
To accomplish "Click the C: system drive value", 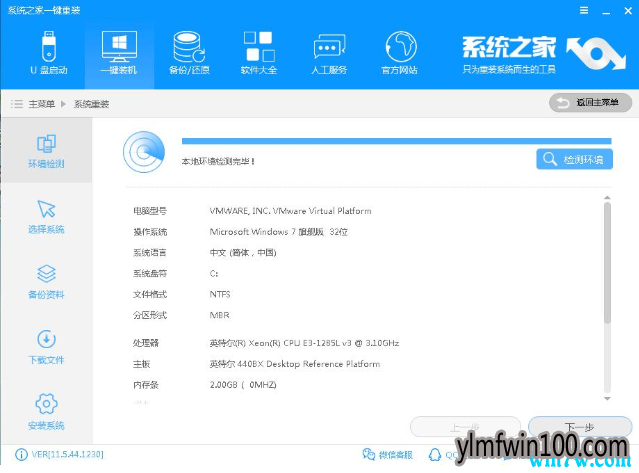I will pyautogui.click(x=214, y=273).
